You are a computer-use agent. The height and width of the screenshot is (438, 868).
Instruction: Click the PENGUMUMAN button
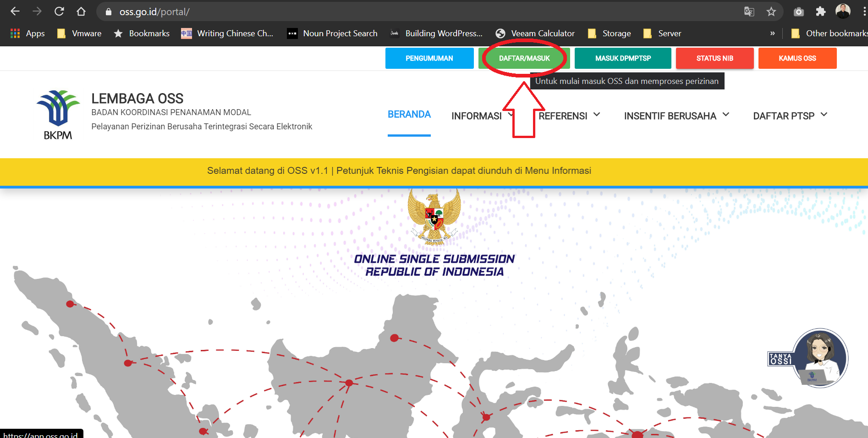pos(429,58)
